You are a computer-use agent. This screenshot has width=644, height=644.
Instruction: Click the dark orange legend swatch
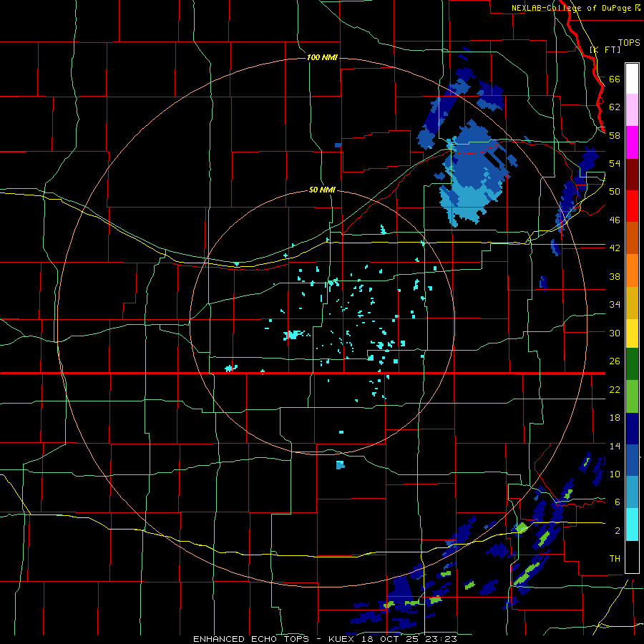pyautogui.click(x=632, y=238)
